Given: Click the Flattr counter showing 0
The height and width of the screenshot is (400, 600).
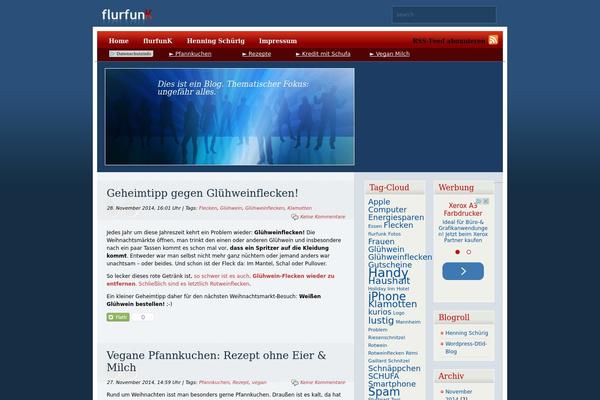Looking at the screenshot, I should pyautogui.click(x=143, y=317).
